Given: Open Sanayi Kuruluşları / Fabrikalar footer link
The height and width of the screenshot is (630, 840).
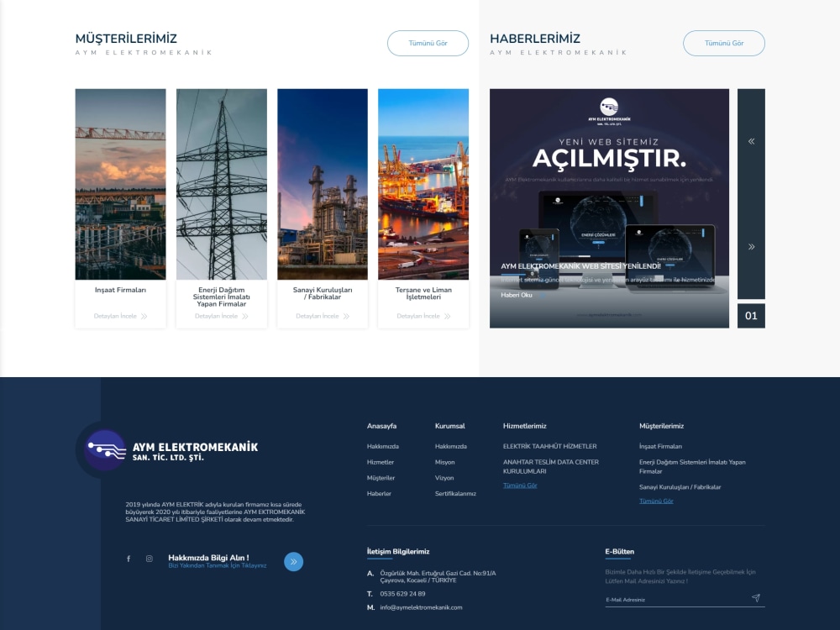Looking at the screenshot, I should click(680, 487).
